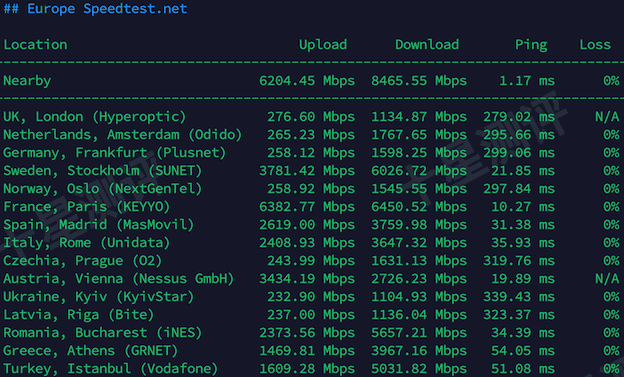The width and height of the screenshot is (624, 377).
Task: Click 'Sweden, Stockholm (SUNET)' row label
Action: pyautogui.click(x=103, y=171)
